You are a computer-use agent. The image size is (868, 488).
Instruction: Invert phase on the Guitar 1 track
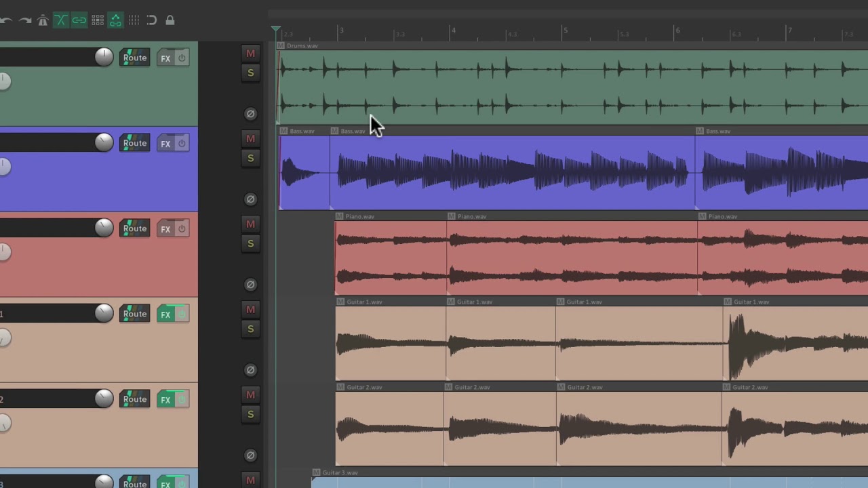pyautogui.click(x=250, y=370)
